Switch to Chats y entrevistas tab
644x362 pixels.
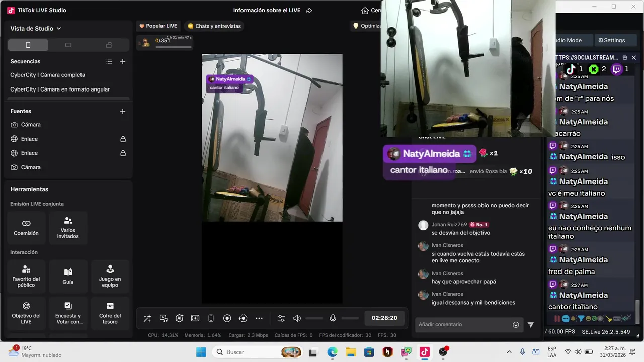coord(214,26)
